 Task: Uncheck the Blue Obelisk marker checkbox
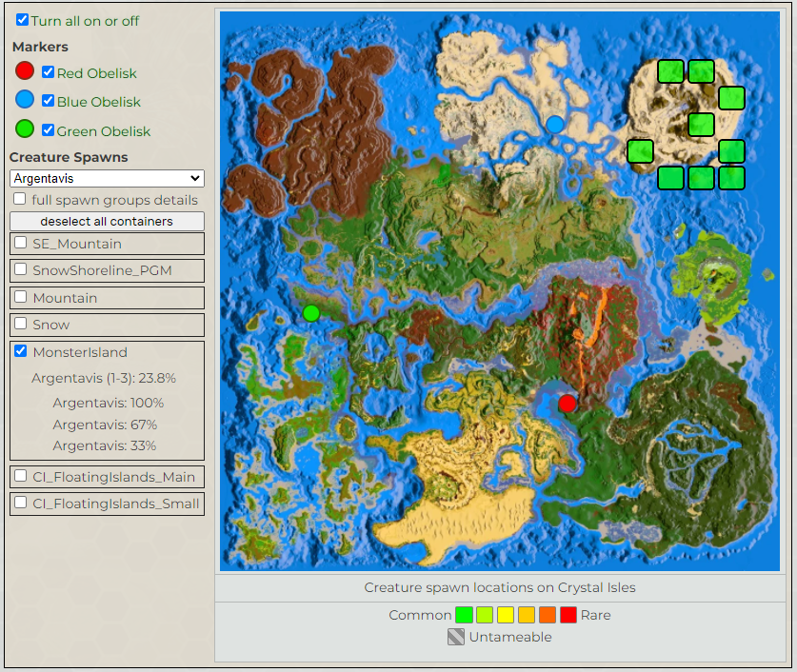(x=49, y=101)
